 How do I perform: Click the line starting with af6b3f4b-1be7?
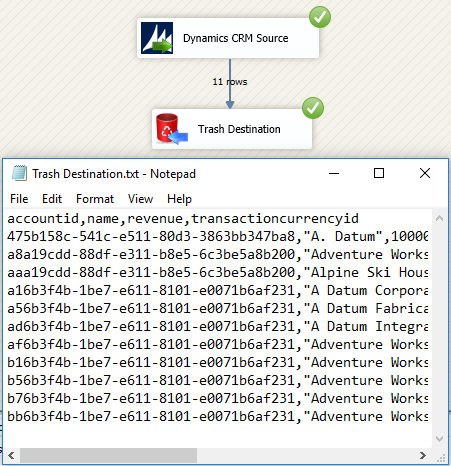click(x=218, y=345)
